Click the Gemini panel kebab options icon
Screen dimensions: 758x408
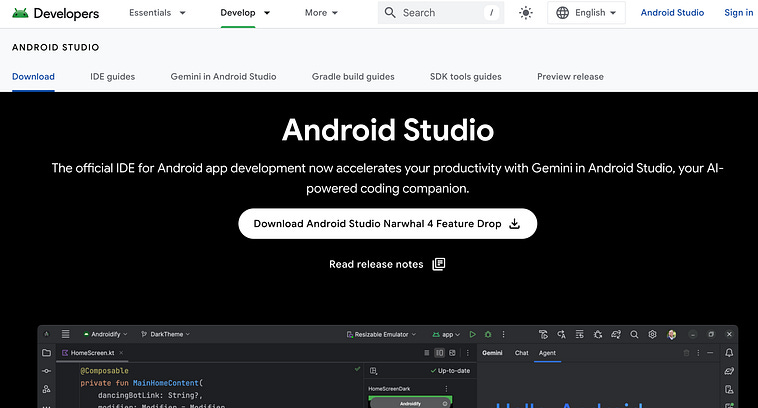(x=698, y=353)
